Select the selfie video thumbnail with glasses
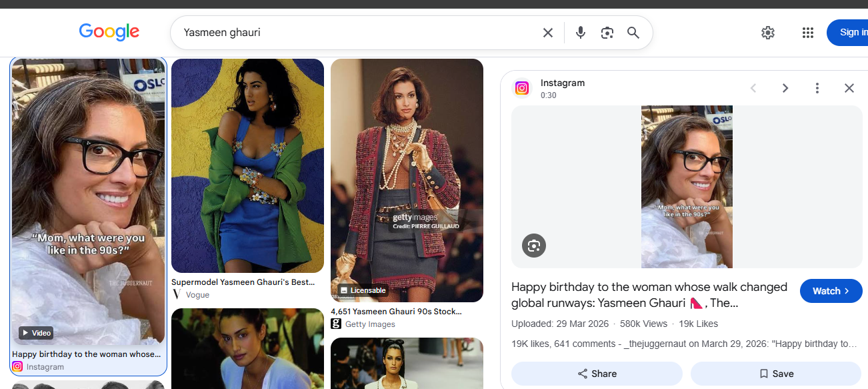This screenshot has width=868, height=389. 88,202
